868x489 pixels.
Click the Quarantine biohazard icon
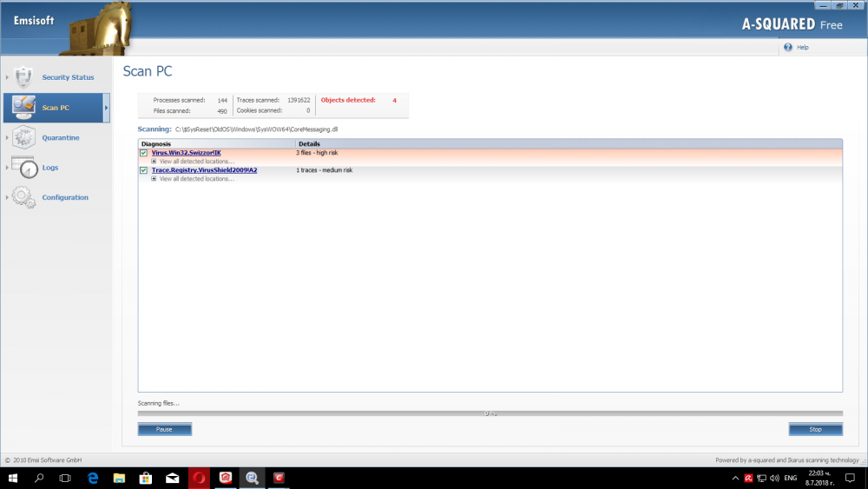click(x=23, y=137)
